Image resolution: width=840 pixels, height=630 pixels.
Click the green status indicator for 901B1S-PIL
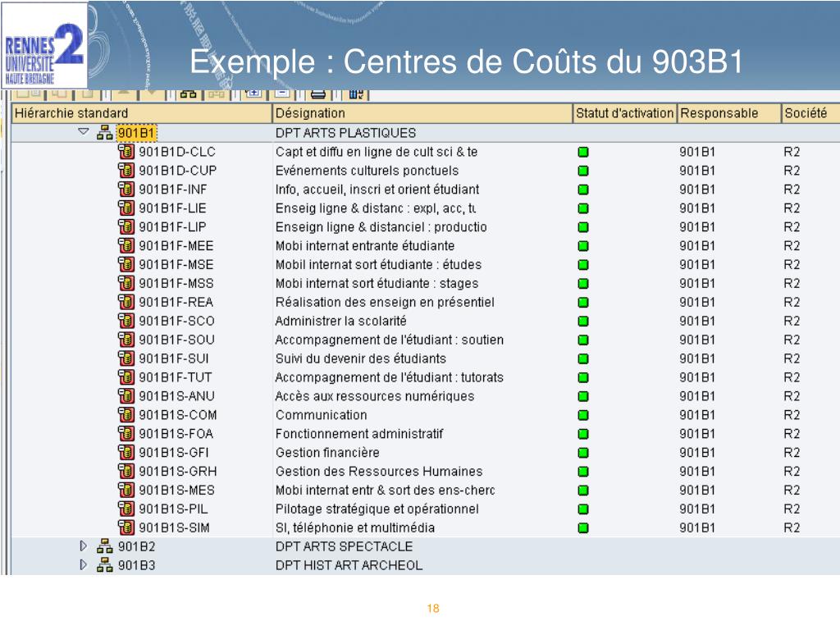(583, 509)
